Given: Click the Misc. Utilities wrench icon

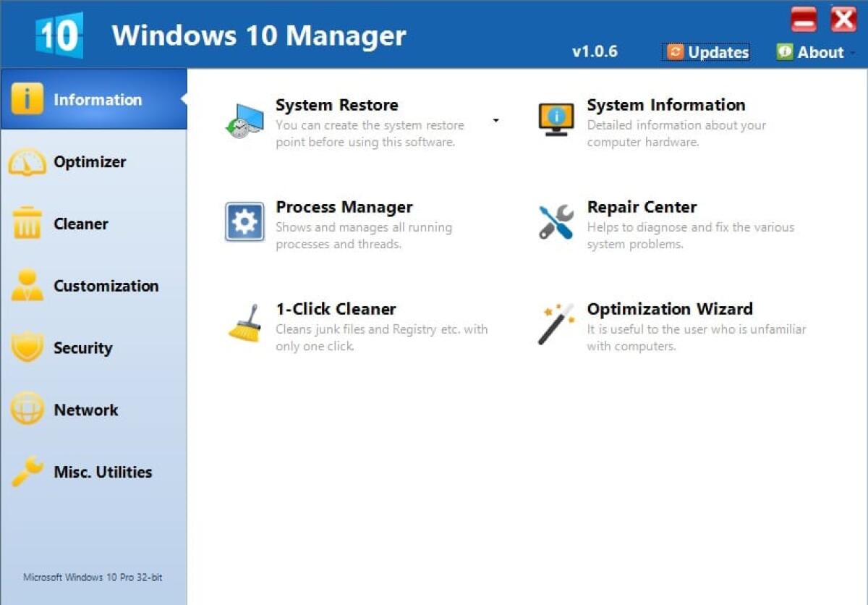Looking at the screenshot, I should pyautogui.click(x=27, y=471).
